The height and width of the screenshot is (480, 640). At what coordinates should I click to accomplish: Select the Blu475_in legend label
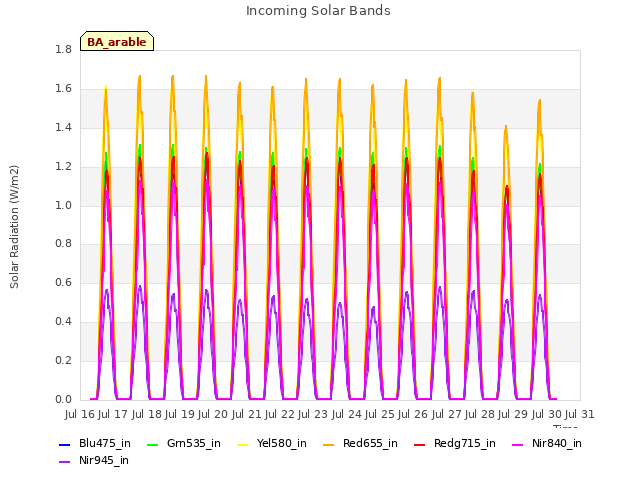[105, 444]
